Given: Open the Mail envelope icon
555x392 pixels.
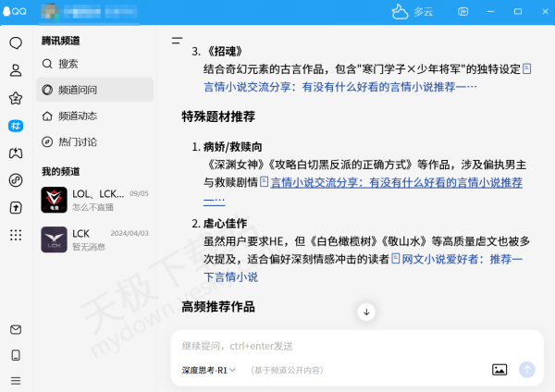Looking at the screenshot, I should [x=16, y=330].
